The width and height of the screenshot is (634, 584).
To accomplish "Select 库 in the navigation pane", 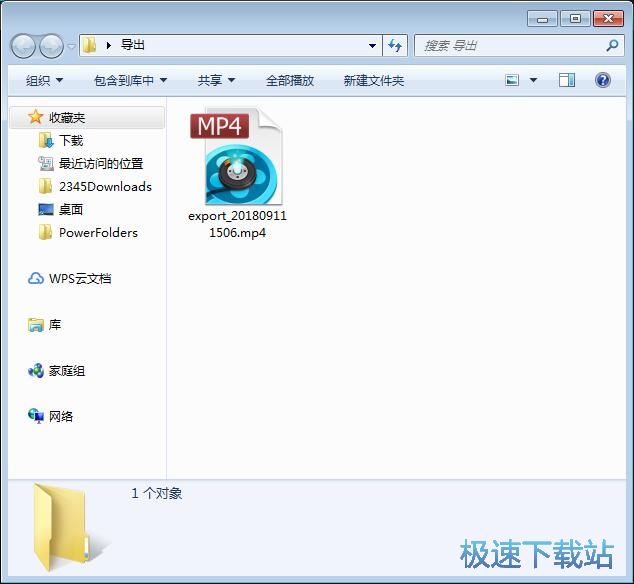I will point(55,325).
